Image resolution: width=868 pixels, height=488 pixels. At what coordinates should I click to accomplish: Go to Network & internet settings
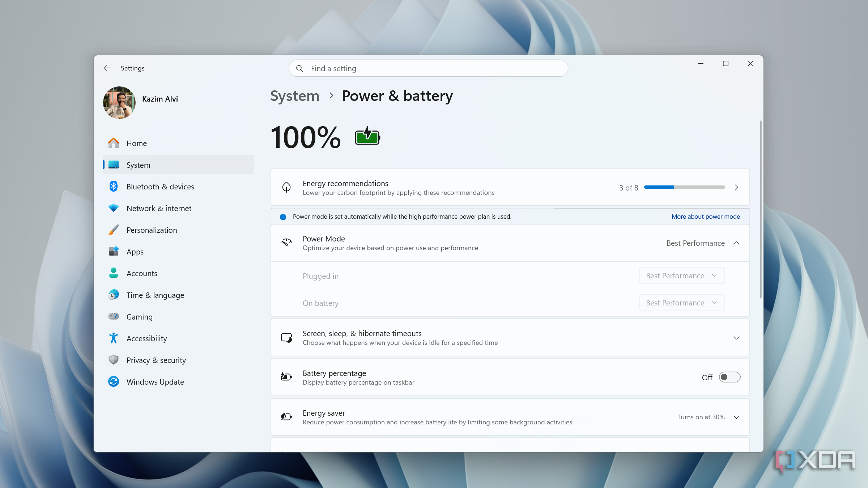[x=178, y=208]
